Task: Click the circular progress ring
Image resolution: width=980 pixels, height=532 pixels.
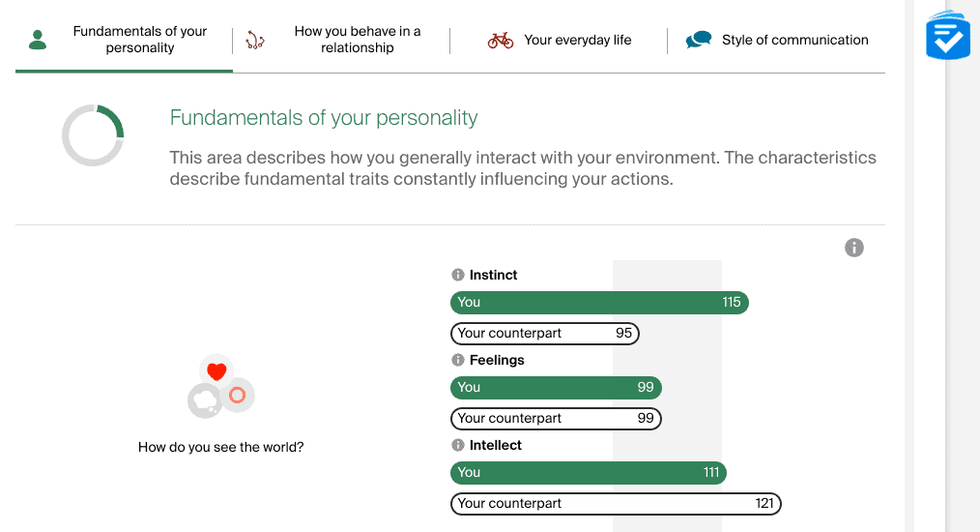Action: pyautogui.click(x=93, y=135)
